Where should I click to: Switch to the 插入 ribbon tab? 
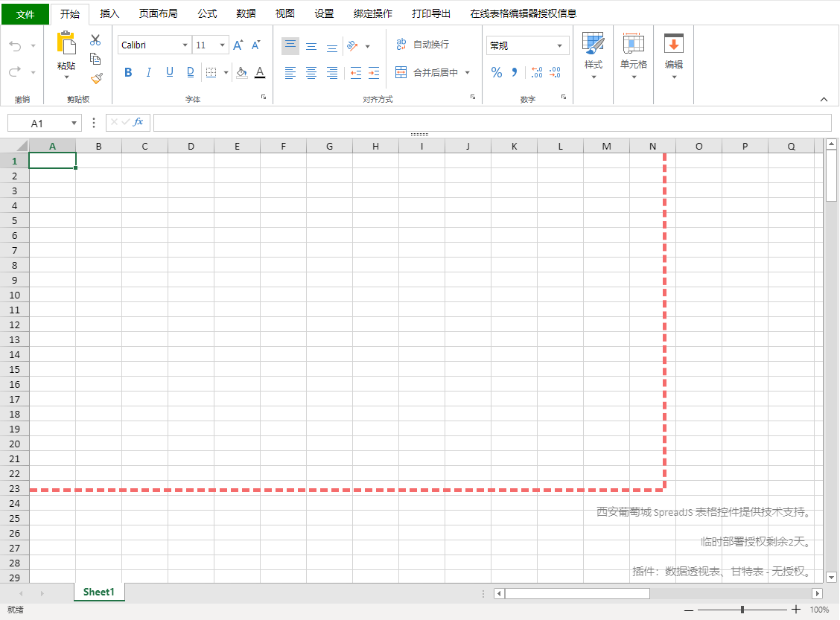109,13
